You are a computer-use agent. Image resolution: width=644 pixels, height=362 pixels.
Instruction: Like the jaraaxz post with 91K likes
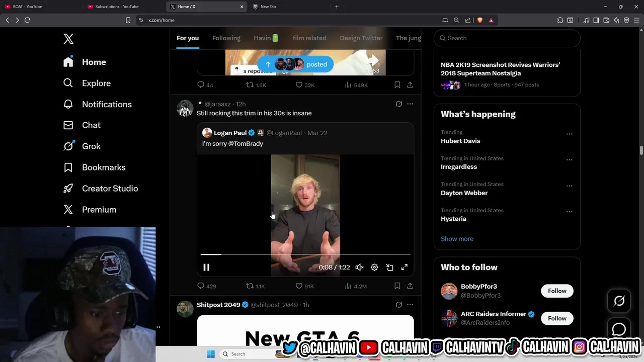[x=304, y=286]
